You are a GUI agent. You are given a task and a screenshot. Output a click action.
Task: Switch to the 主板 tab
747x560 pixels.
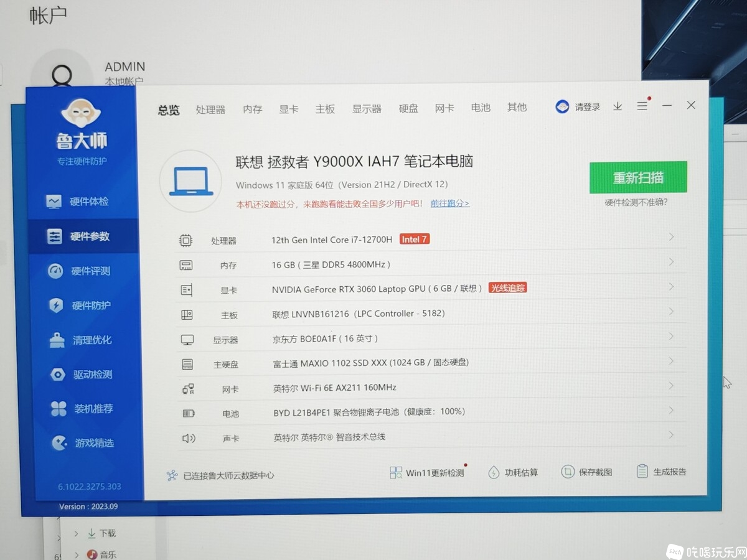[325, 109]
